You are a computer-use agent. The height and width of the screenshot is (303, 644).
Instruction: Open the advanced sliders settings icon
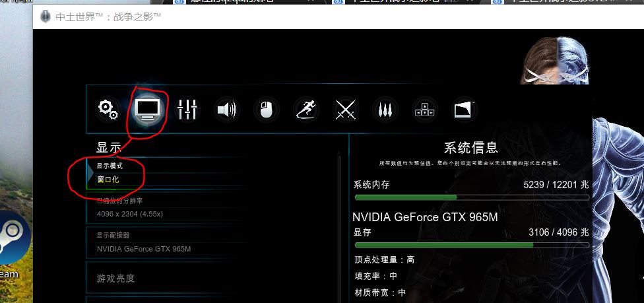[187, 110]
